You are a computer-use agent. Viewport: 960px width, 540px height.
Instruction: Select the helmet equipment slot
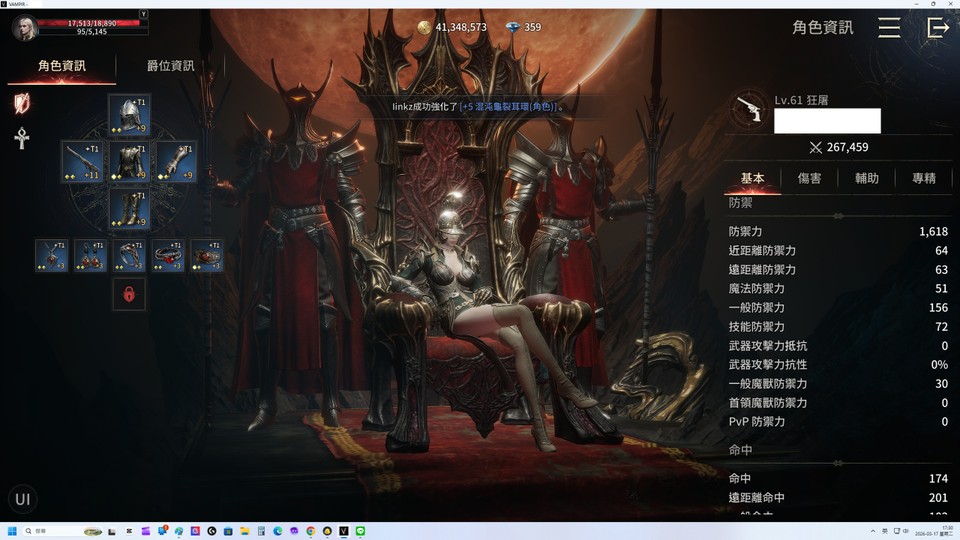tap(129, 116)
